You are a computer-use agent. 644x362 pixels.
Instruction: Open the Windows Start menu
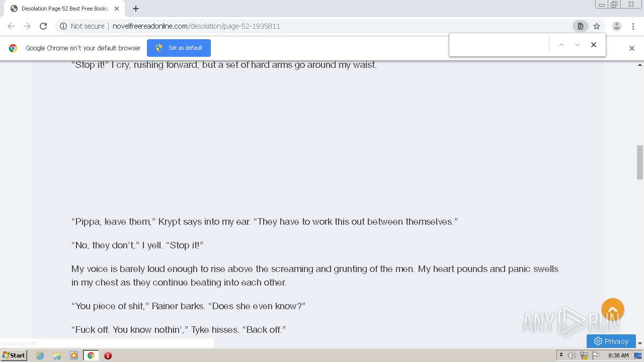tap(14, 355)
